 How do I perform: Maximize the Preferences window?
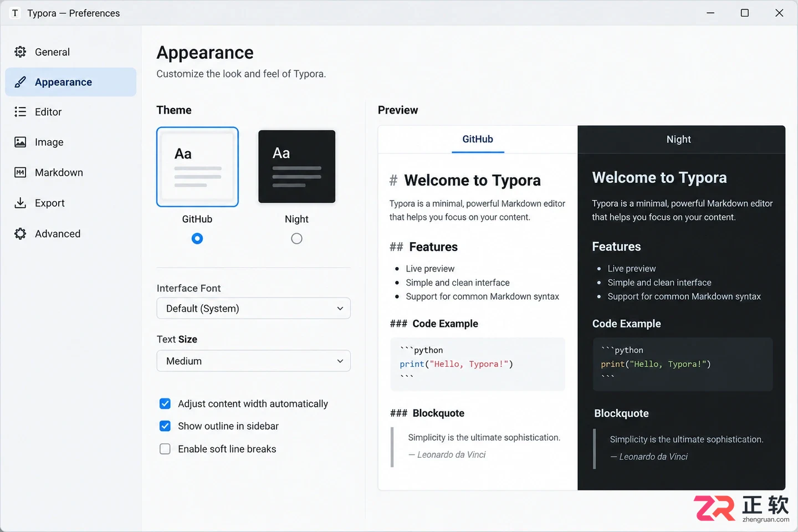click(745, 13)
